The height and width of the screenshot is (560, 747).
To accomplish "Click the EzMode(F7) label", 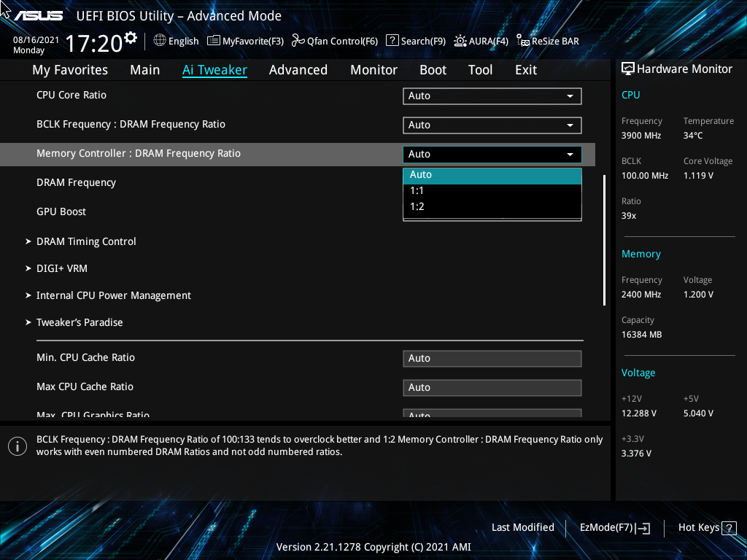I will pos(606,528).
